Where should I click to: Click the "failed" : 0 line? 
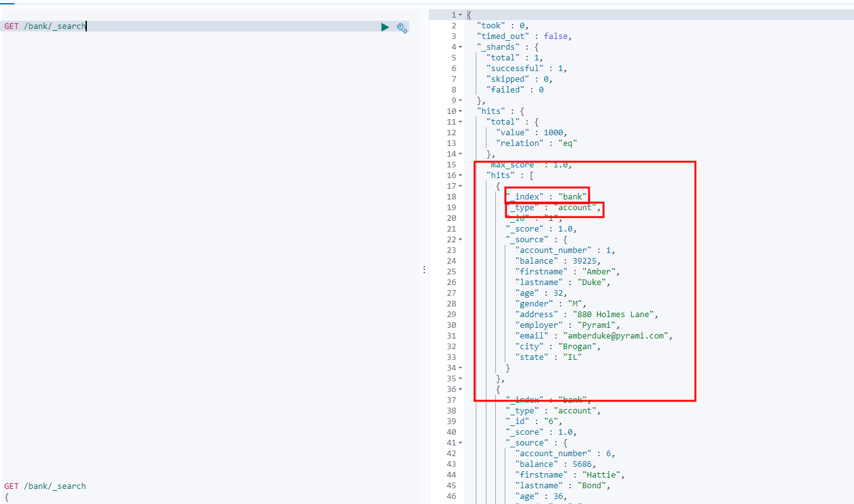click(515, 89)
